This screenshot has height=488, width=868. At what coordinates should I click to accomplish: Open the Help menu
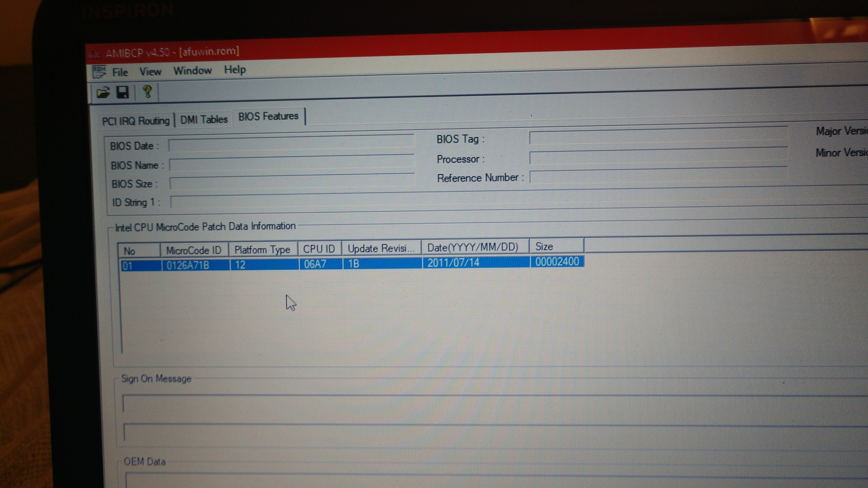[235, 70]
